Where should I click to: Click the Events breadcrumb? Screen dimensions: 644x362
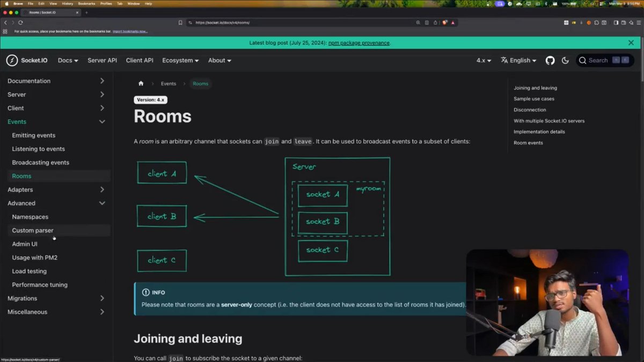tap(169, 84)
